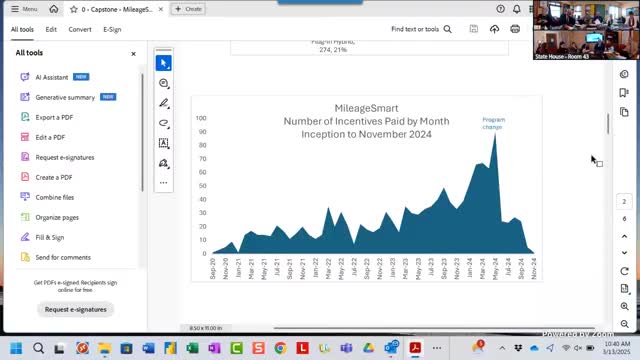Open the notifications bell

point(517,9)
